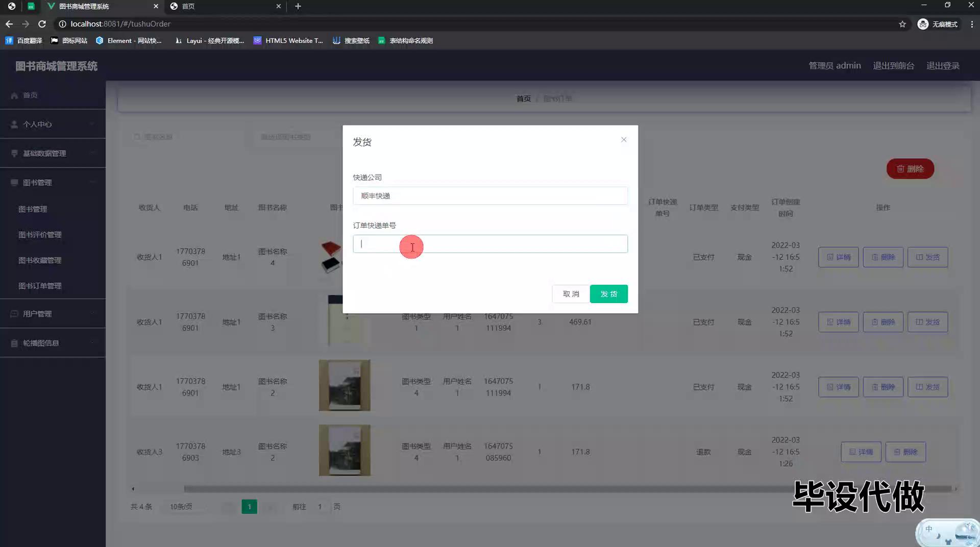Open the 百度翻译 bookmark
The height and width of the screenshot is (547, 980).
(24, 41)
